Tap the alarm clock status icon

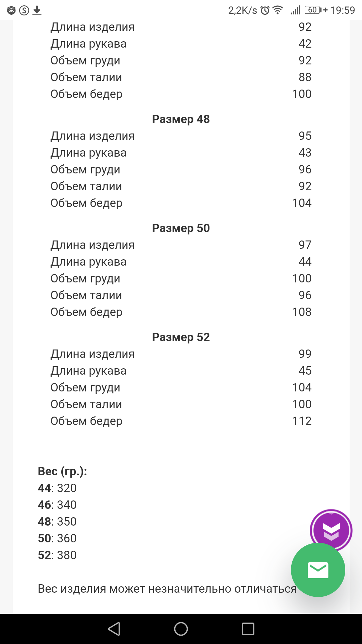pyautogui.click(x=265, y=10)
